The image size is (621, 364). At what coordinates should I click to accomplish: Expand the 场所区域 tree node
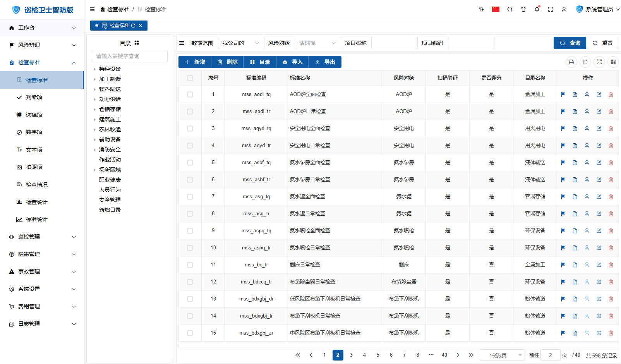click(x=94, y=170)
